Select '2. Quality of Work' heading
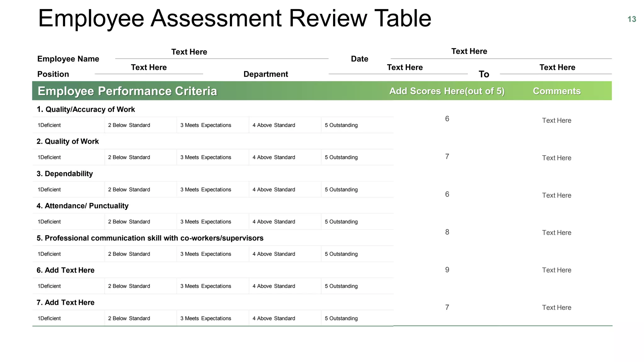 point(68,141)
